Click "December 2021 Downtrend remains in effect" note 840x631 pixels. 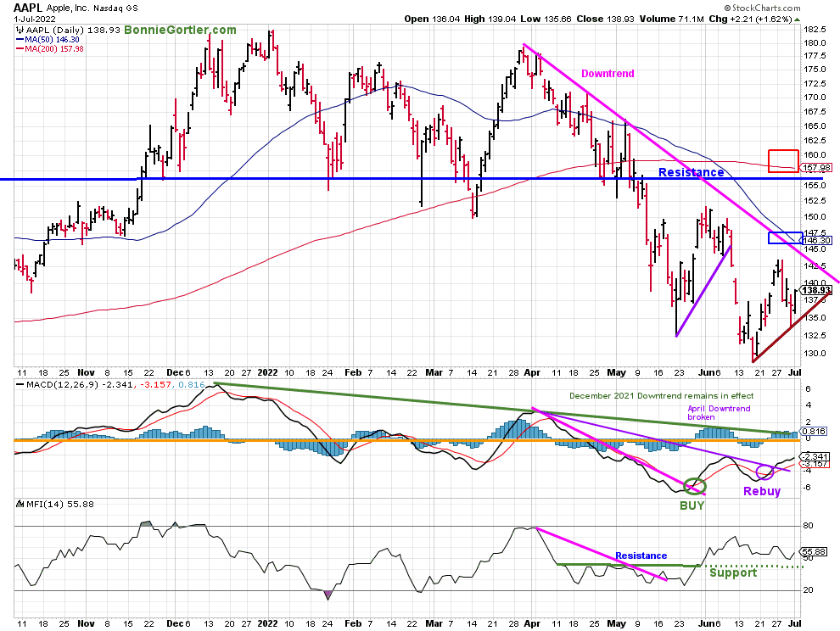661,396
